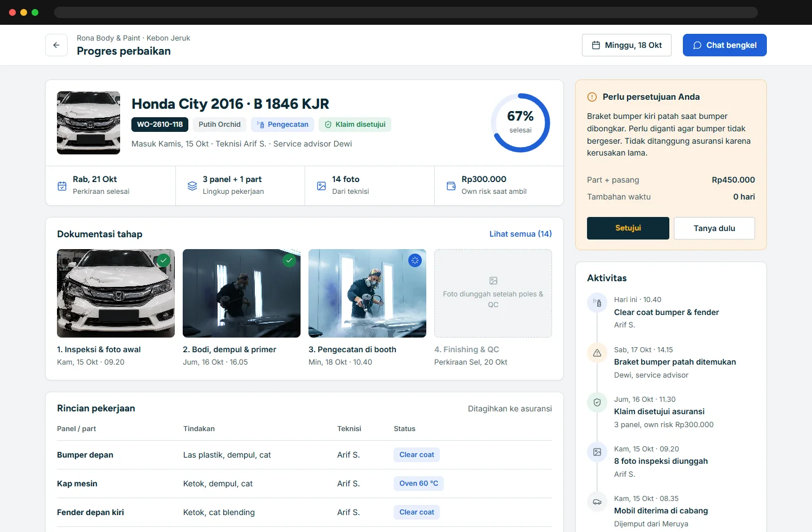Screen dimensions: 812x532
Task: Click the Clear coat status of Bumper depan
Action: click(417, 455)
